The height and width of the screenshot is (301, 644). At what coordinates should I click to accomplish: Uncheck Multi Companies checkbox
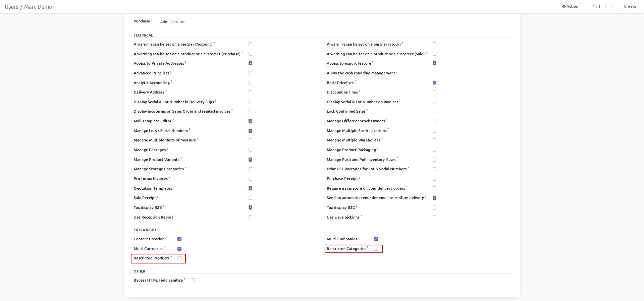coord(376,239)
